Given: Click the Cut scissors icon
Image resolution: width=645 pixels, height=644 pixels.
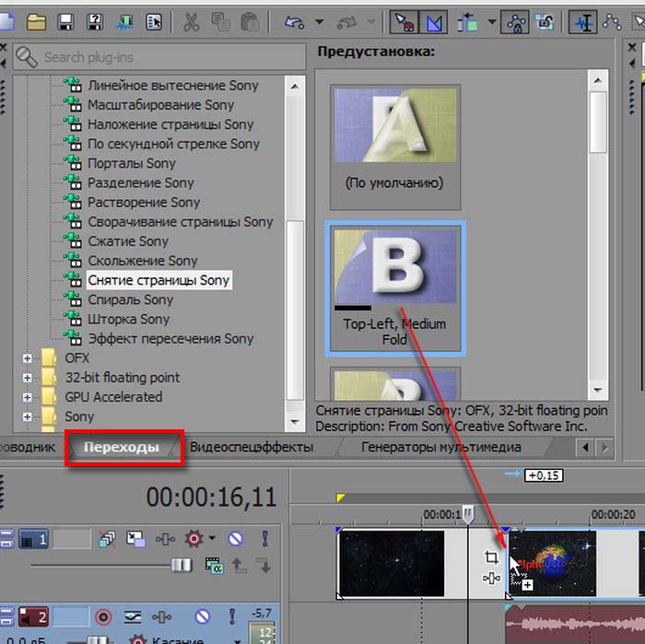Looking at the screenshot, I should [x=191, y=21].
